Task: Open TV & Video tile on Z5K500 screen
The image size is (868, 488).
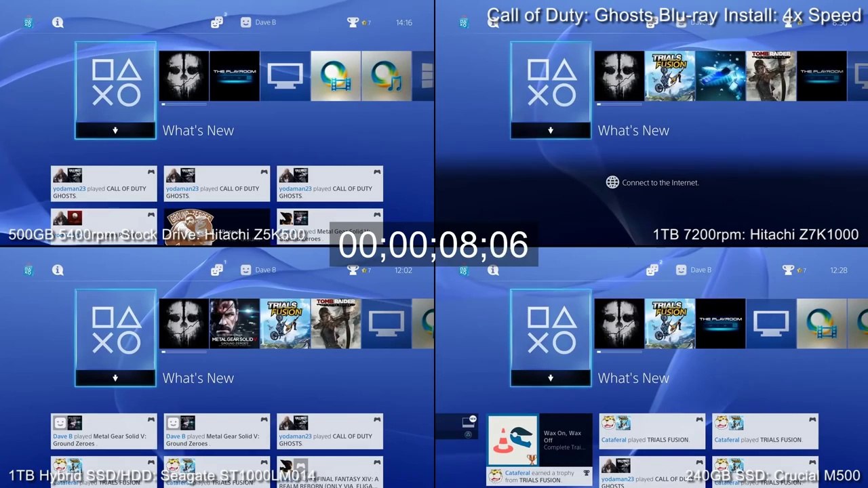Action: pyautogui.click(x=285, y=76)
